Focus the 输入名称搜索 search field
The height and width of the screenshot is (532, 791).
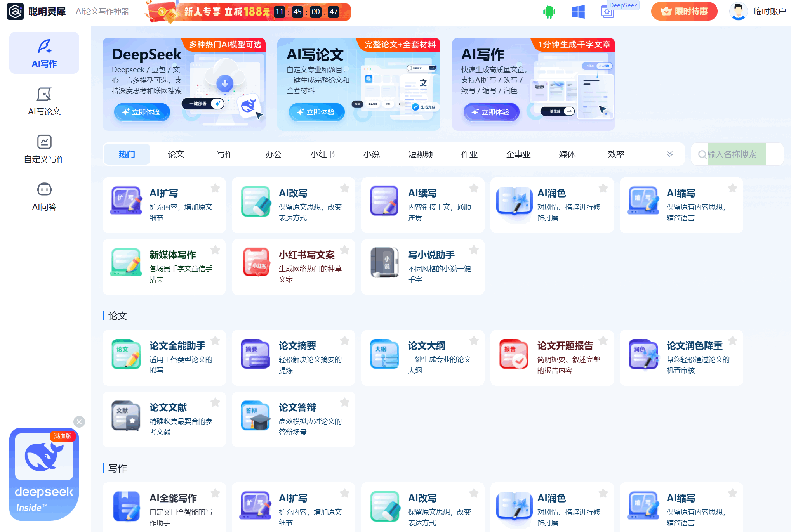tap(737, 154)
